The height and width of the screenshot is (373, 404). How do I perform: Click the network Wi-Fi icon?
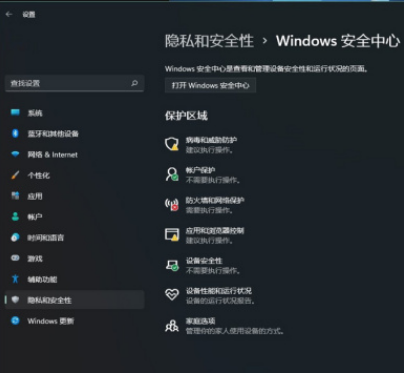click(x=15, y=154)
